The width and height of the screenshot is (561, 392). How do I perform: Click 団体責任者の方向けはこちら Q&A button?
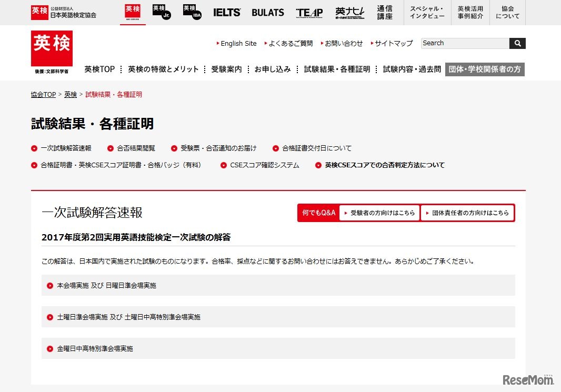tap(467, 213)
